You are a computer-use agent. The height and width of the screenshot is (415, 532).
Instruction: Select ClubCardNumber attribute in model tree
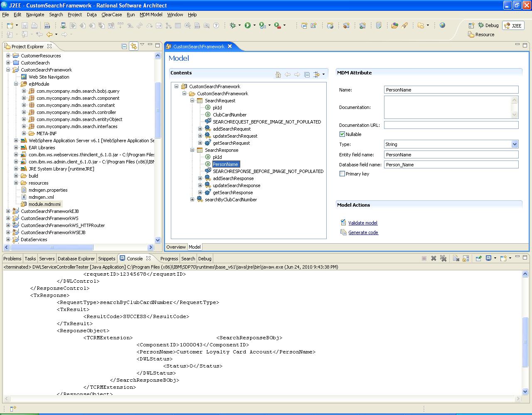(x=229, y=115)
